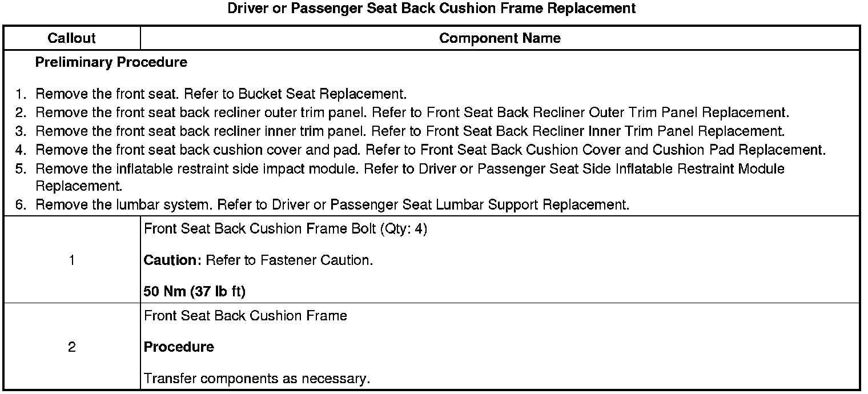Click the Fastener Caution reference
The image size is (868, 394).
(x=317, y=260)
